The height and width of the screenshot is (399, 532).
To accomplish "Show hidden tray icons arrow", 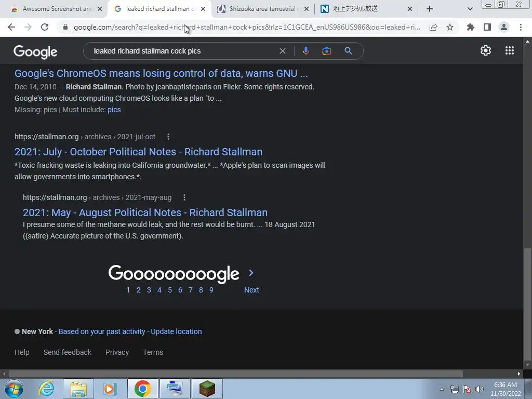I will [x=442, y=389].
